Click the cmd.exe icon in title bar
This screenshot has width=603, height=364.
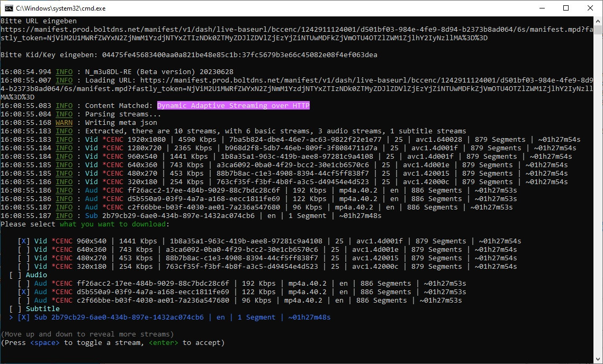(8, 8)
